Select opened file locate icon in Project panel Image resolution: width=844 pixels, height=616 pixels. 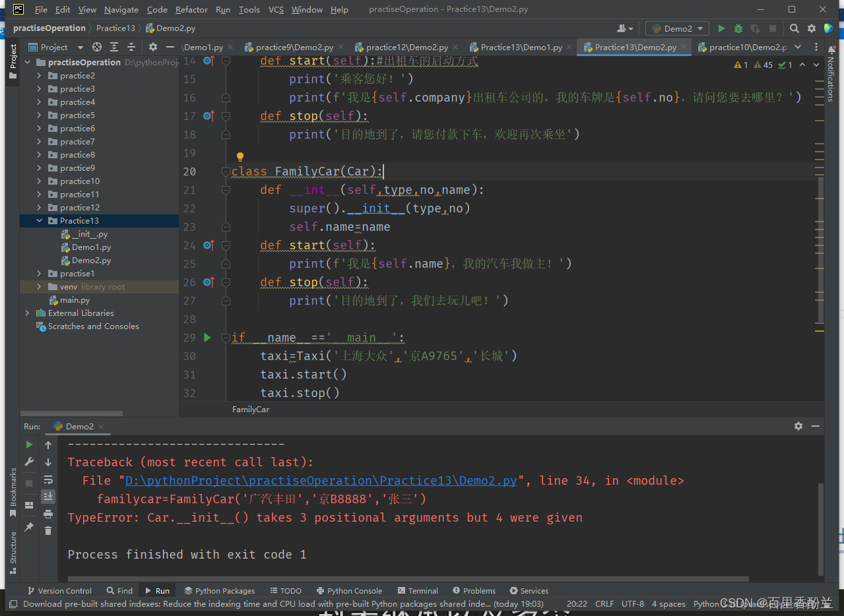[x=97, y=47]
